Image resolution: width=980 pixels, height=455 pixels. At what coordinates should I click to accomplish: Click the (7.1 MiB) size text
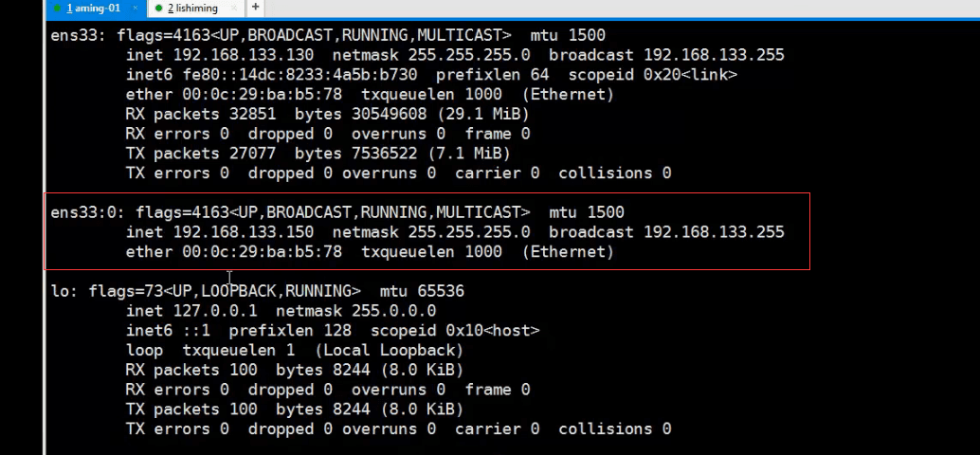click(x=469, y=154)
